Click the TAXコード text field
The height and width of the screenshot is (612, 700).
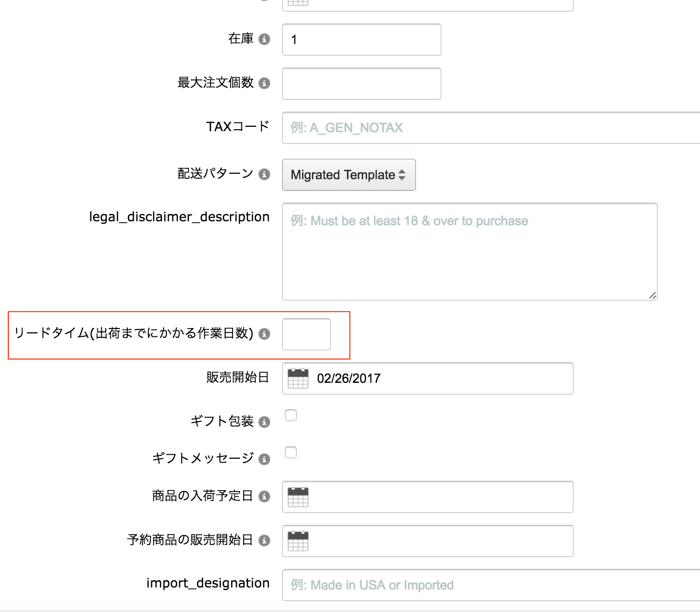(490, 128)
